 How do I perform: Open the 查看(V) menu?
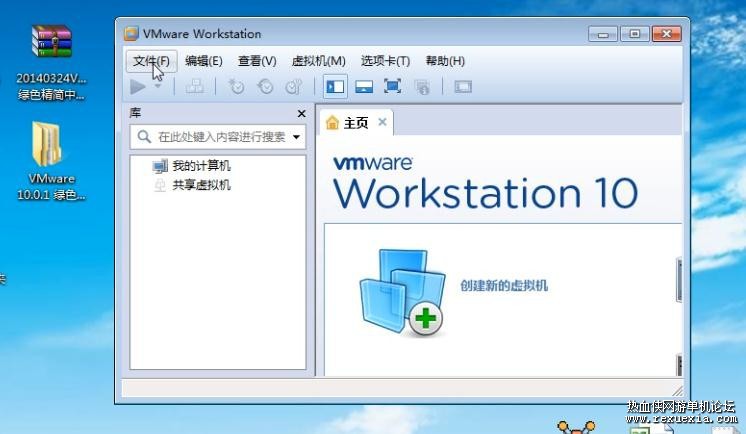coord(257,61)
